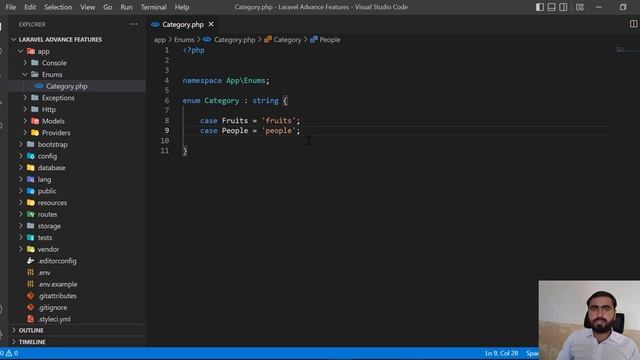Open the Terminal menu

pyautogui.click(x=153, y=7)
